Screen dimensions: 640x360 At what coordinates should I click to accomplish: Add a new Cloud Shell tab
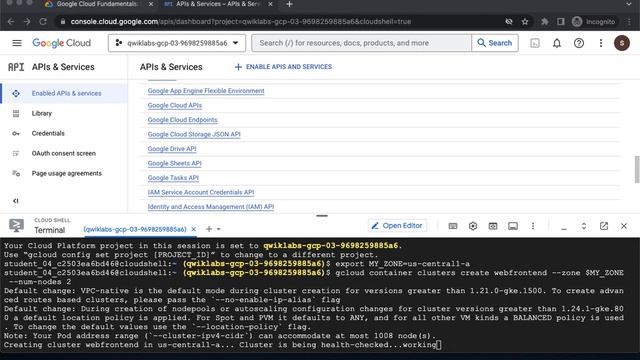[x=209, y=229]
